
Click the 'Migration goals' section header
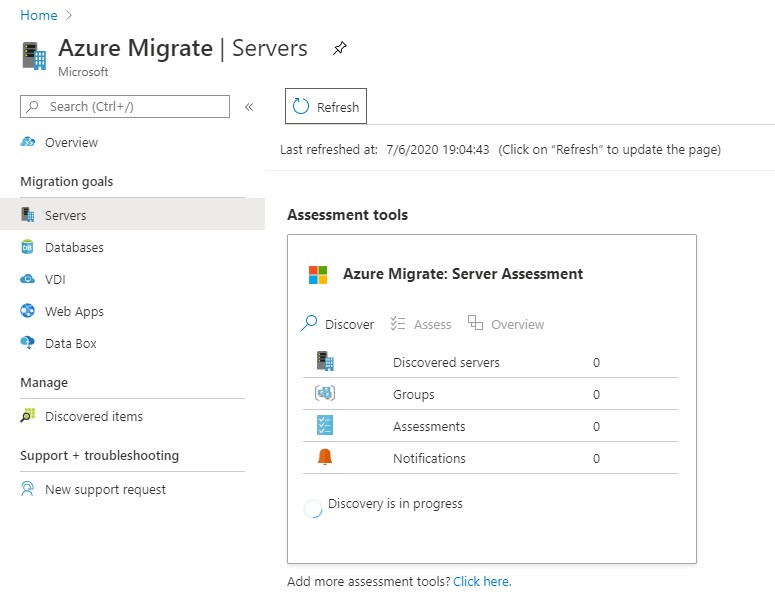click(67, 181)
